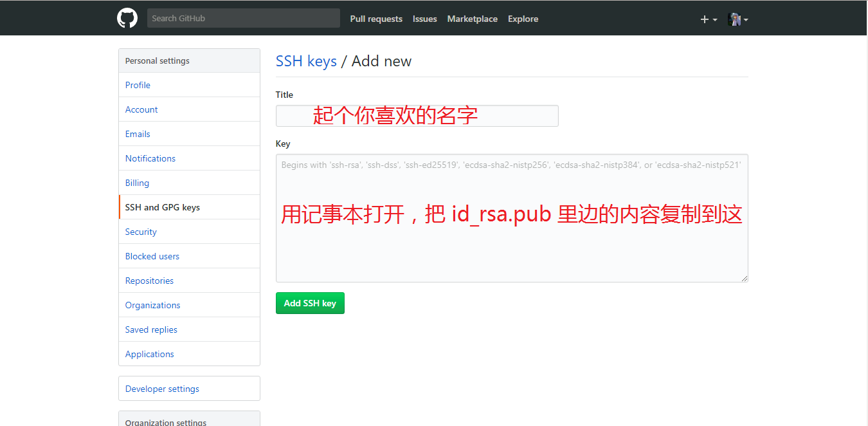This screenshot has height=426, width=868.
Task: Go to Emails settings
Action: point(138,134)
